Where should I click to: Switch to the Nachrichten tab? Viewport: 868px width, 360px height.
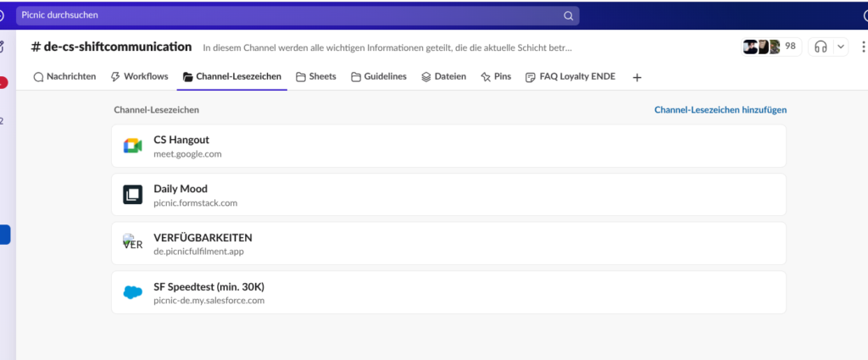64,76
